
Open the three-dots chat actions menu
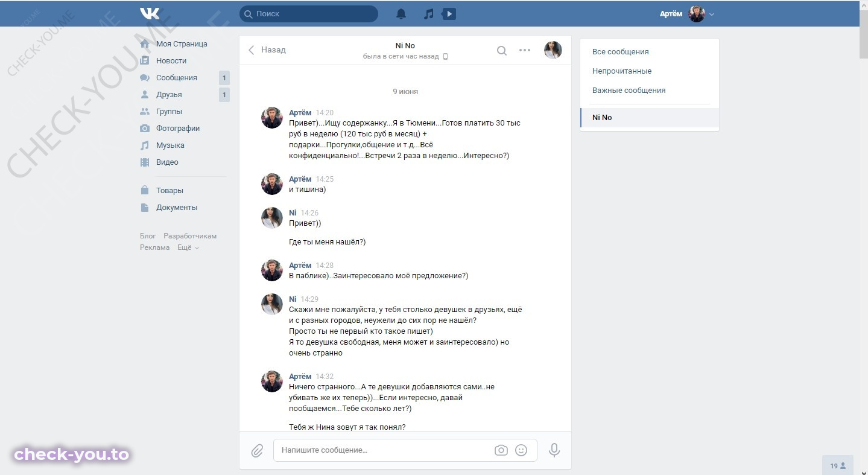(525, 51)
